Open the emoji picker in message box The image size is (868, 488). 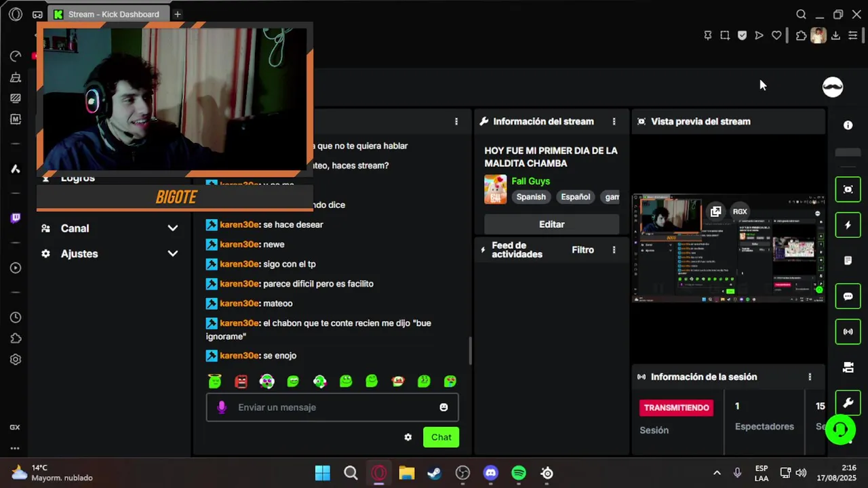[443, 407]
